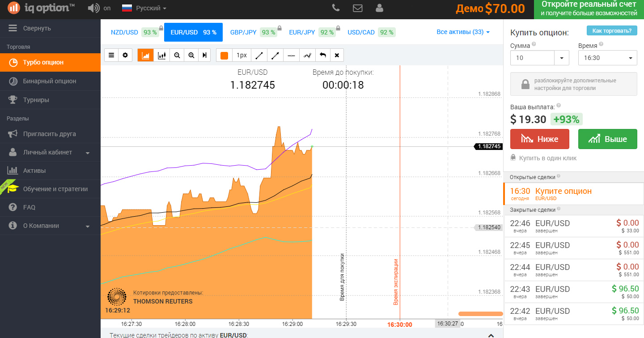Image resolution: width=644 pixels, height=338 pixels.
Task: Open the 22:42 closed EUR/USD deal
Action: coord(574,314)
